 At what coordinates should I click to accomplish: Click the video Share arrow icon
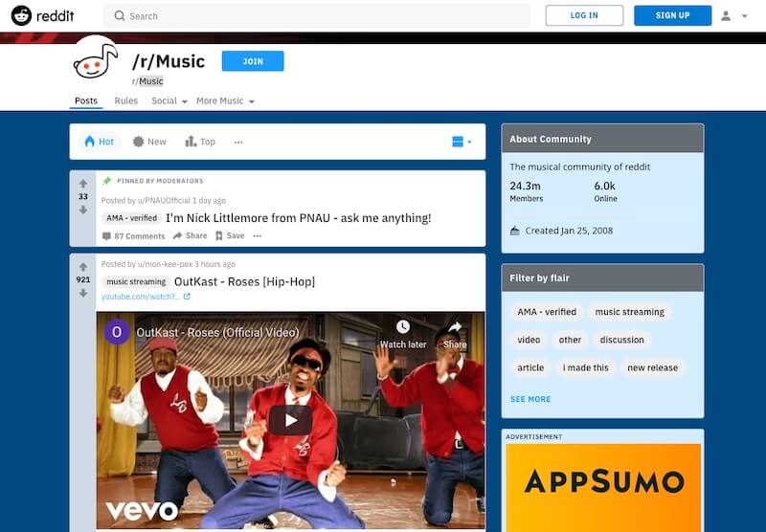pos(455,326)
